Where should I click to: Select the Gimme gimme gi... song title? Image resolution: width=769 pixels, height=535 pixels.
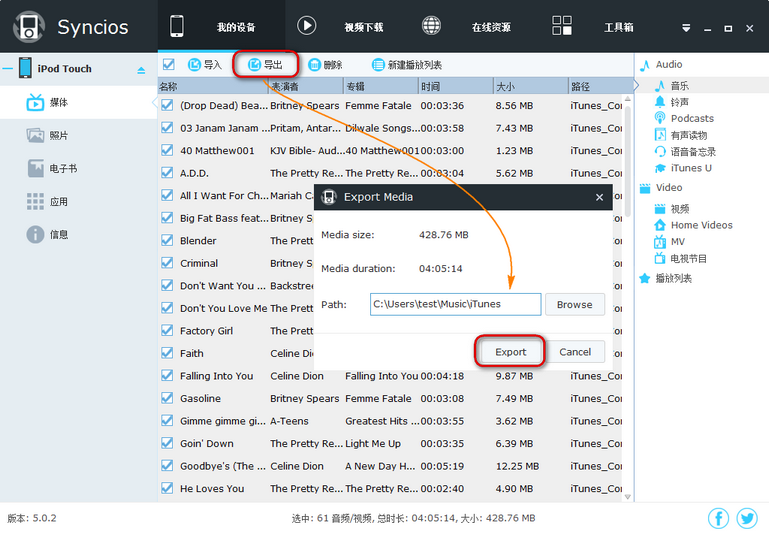(x=223, y=421)
